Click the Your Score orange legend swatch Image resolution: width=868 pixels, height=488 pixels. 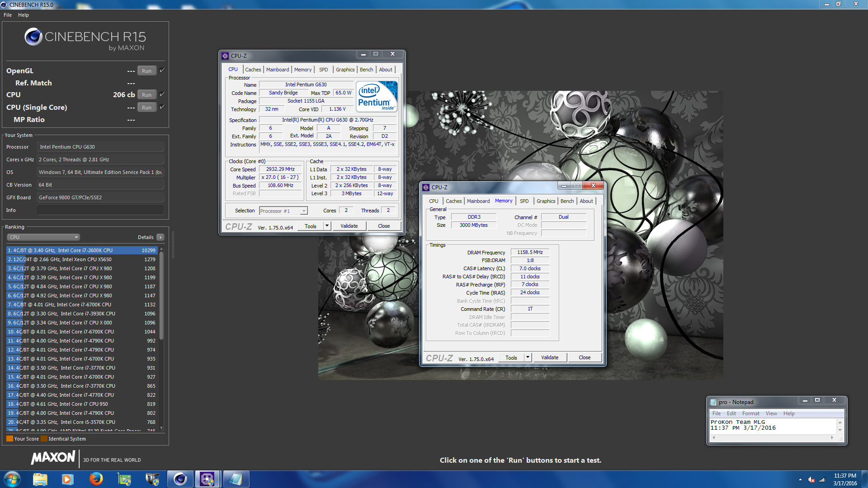(x=9, y=439)
